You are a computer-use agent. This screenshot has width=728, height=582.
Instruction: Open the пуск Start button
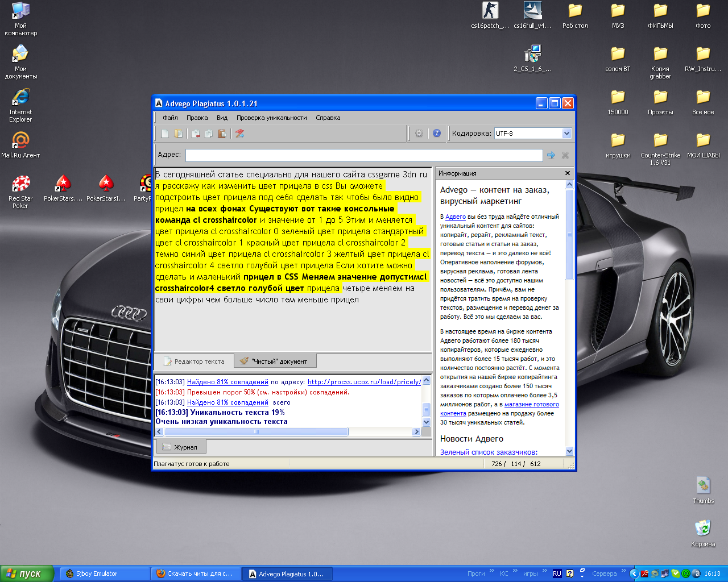click(27, 573)
